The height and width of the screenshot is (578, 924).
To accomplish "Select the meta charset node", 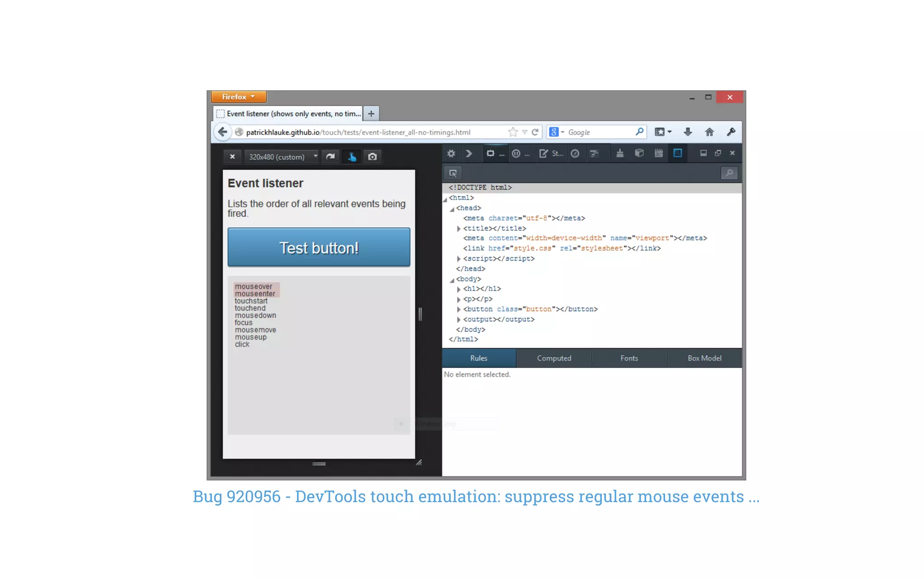I will [524, 218].
